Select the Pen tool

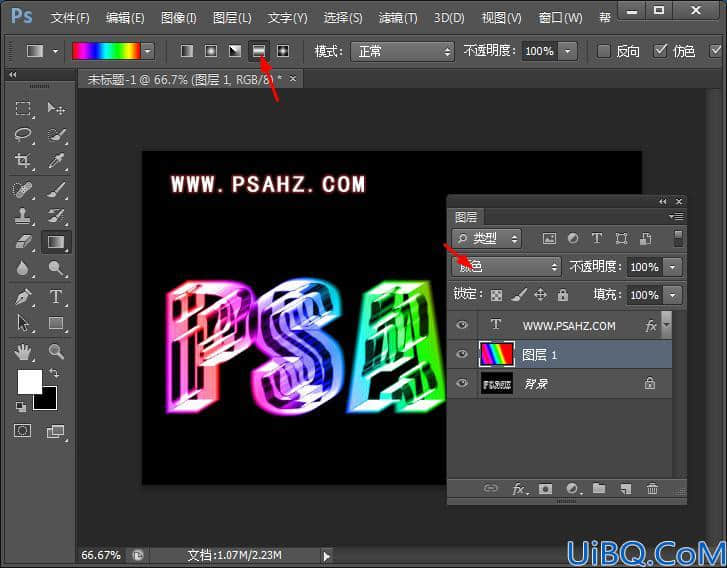point(23,297)
